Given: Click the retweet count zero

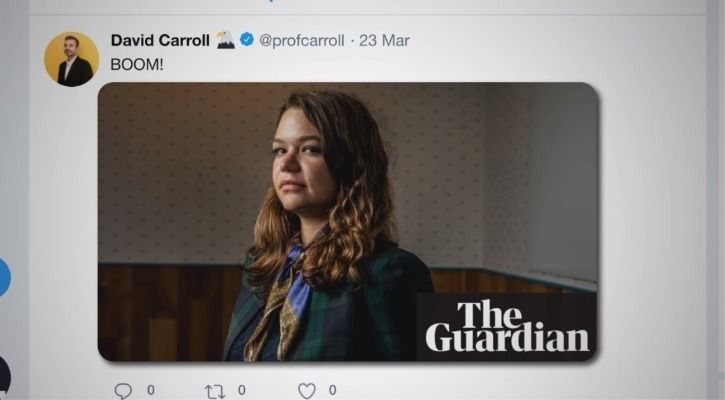Looking at the screenshot, I should pos(241,390).
